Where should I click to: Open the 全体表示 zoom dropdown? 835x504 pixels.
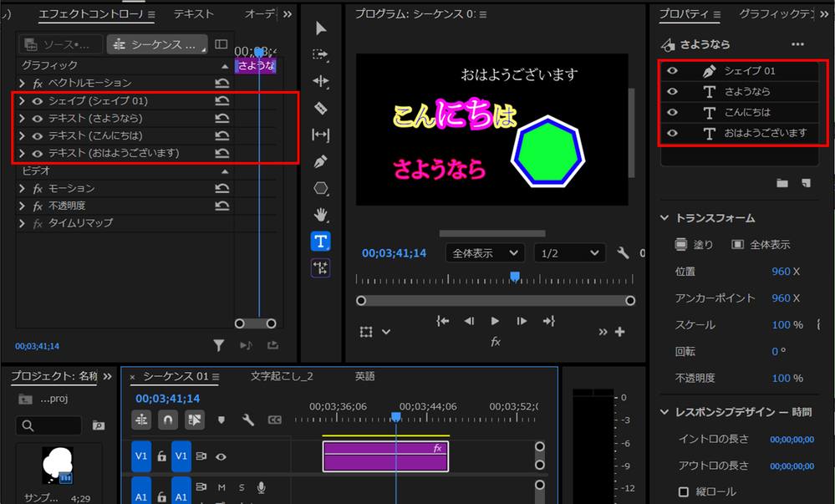pos(485,253)
